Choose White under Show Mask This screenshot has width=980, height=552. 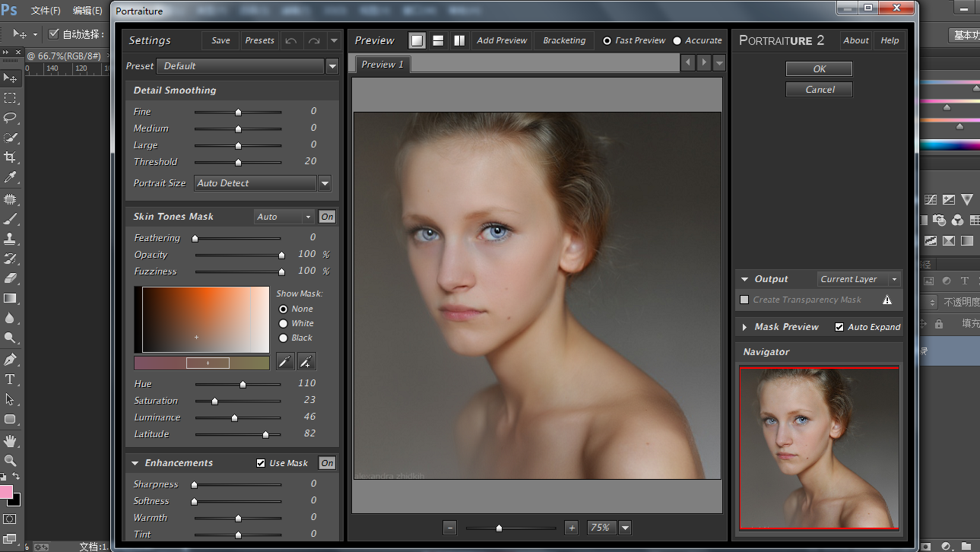[x=284, y=323]
